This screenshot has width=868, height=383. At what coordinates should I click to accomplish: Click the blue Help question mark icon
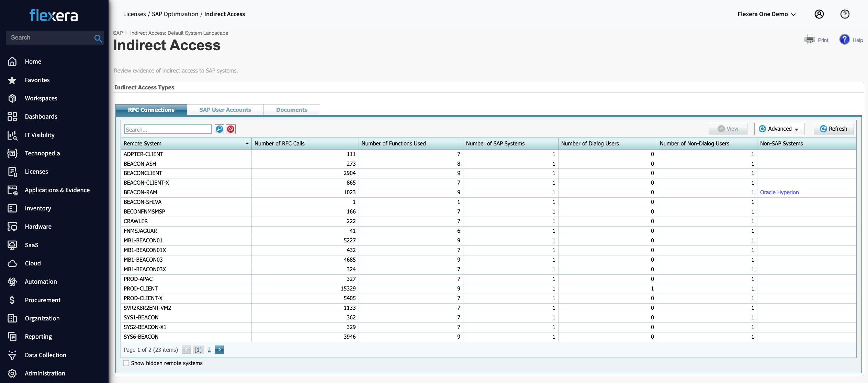(844, 40)
